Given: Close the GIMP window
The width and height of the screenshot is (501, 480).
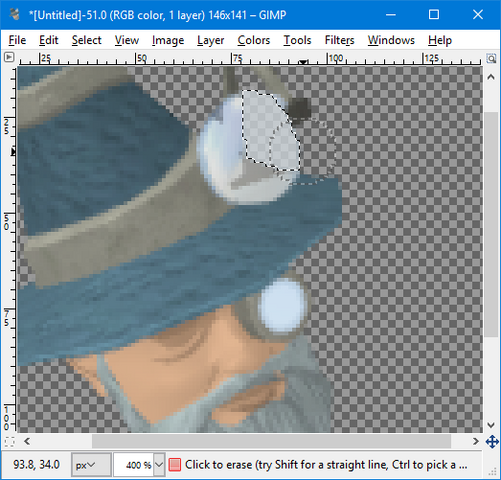Looking at the screenshot, I should [478, 15].
